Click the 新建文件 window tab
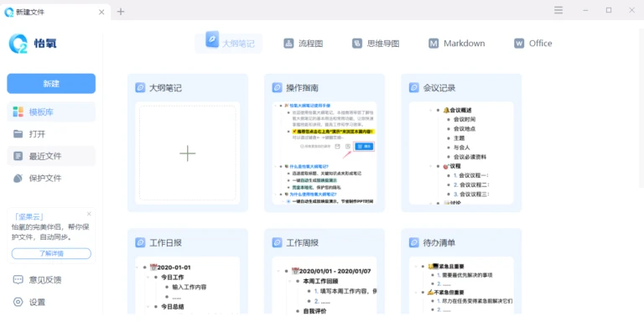The image size is (644, 322). pyautogui.click(x=55, y=12)
